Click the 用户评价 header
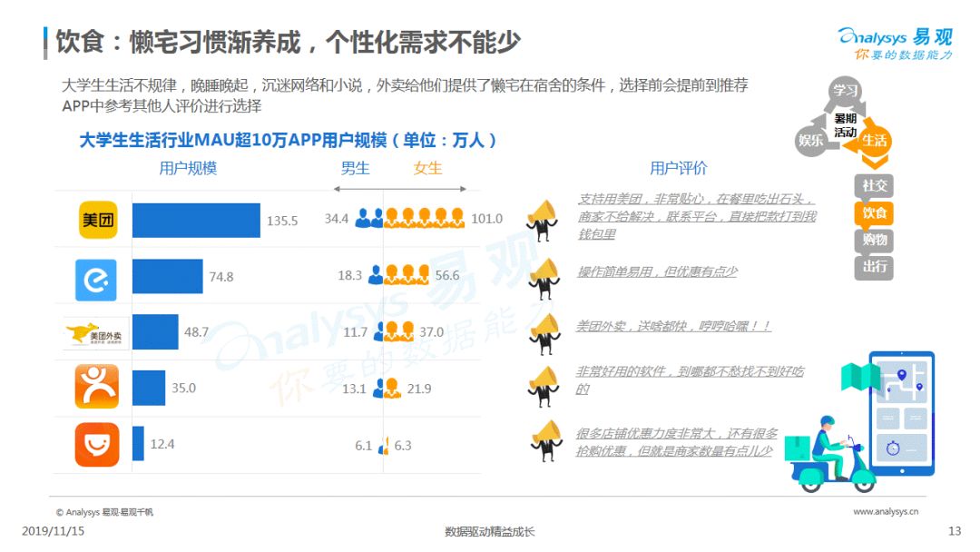This screenshot has width=980, height=552. tap(679, 168)
